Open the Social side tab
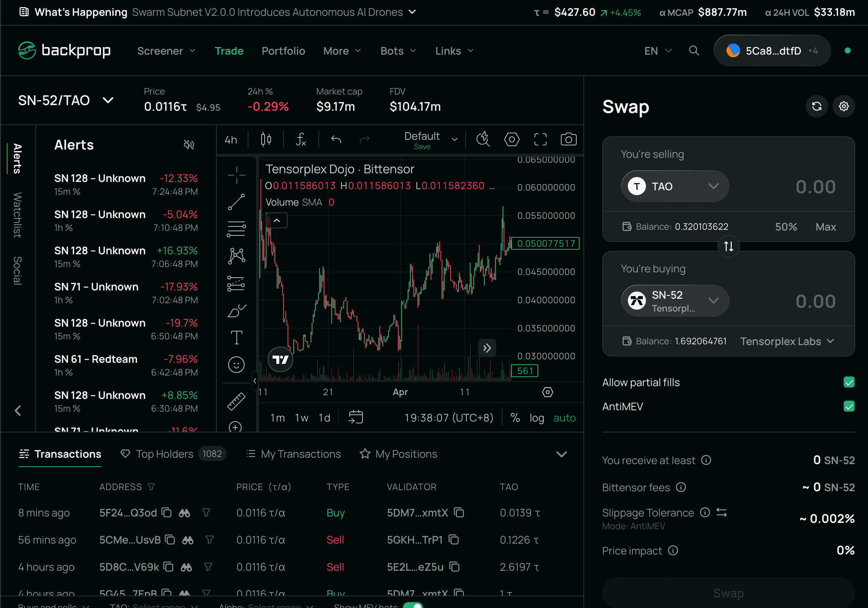Viewport: 868px width, 608px height. pos(17,270)
